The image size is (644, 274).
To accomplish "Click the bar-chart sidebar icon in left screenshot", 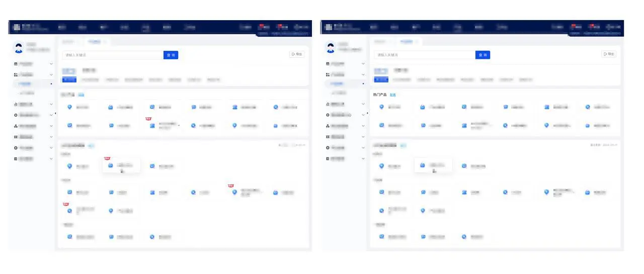I will (x=16, y=104).
